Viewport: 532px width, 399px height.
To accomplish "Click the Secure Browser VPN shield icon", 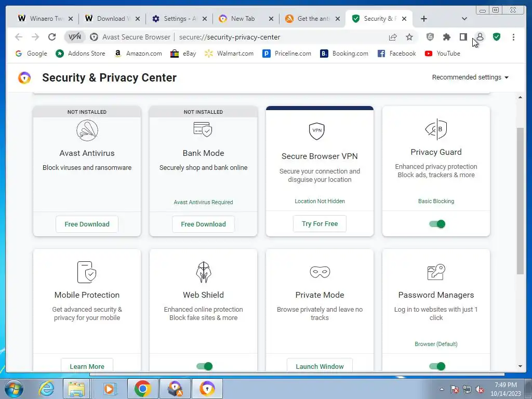I will click(316, 131).
